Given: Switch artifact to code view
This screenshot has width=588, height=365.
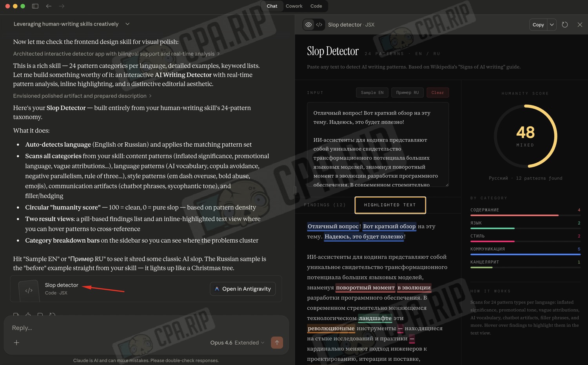Looking at the screenshot, I should (319, 25).
